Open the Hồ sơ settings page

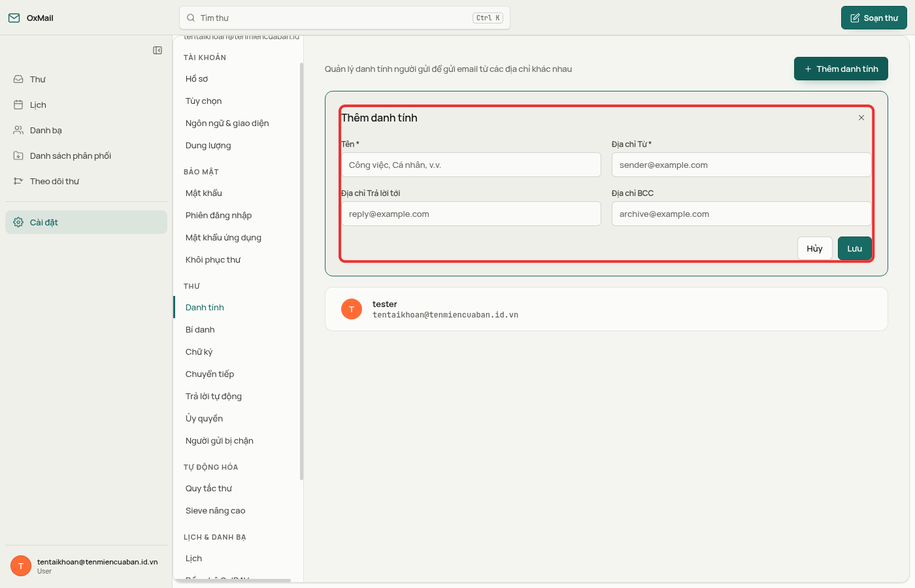click(237, 78)
